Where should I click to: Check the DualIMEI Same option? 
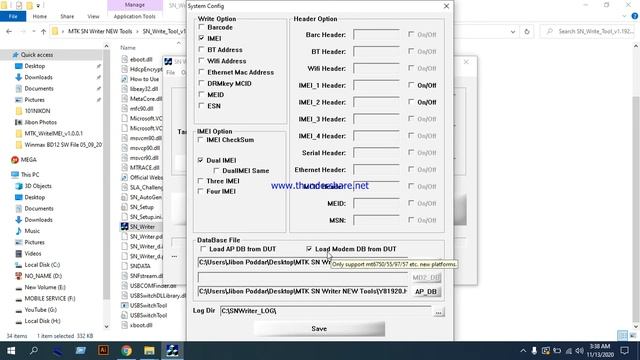216,171
